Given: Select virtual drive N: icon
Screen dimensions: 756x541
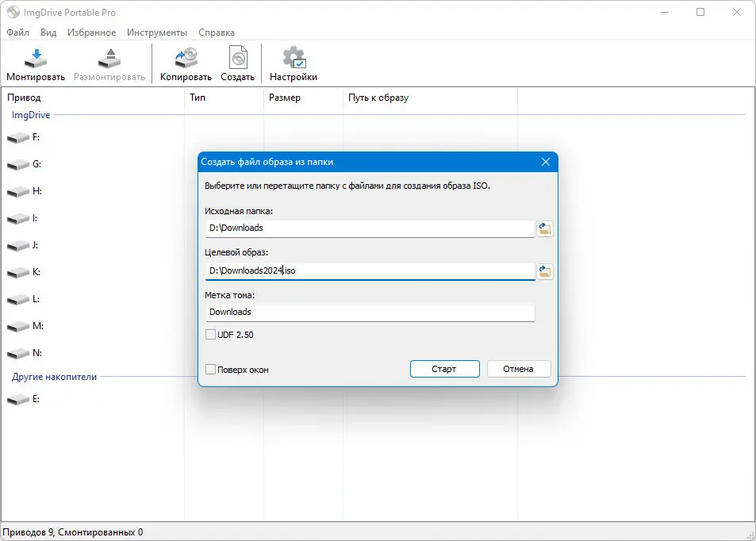Looking at the screenshot, I should click(x=18, y=354).
